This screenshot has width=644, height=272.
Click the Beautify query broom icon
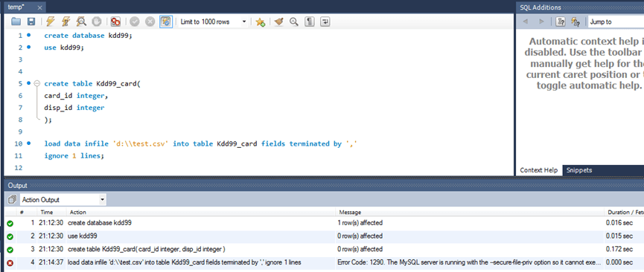click(x=279, y=22)
